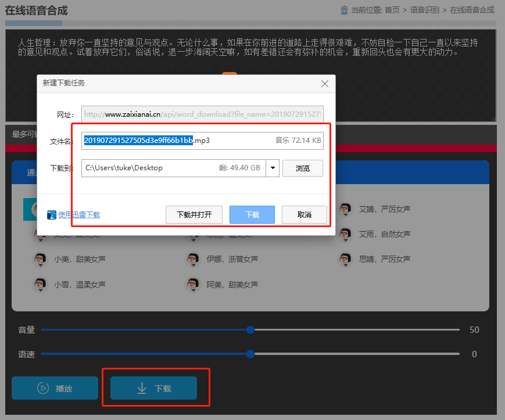Click 下载并打开 button in dialog

point(194,215)
